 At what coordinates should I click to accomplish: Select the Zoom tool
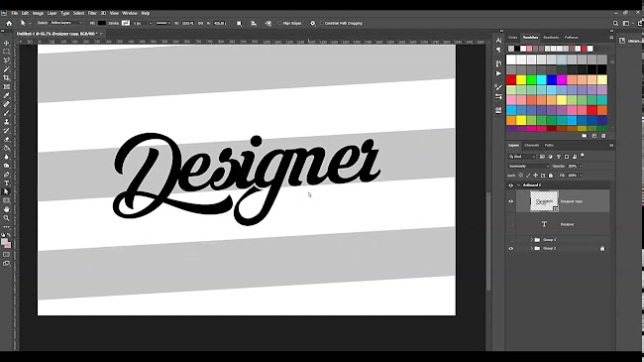pos(7,218)
